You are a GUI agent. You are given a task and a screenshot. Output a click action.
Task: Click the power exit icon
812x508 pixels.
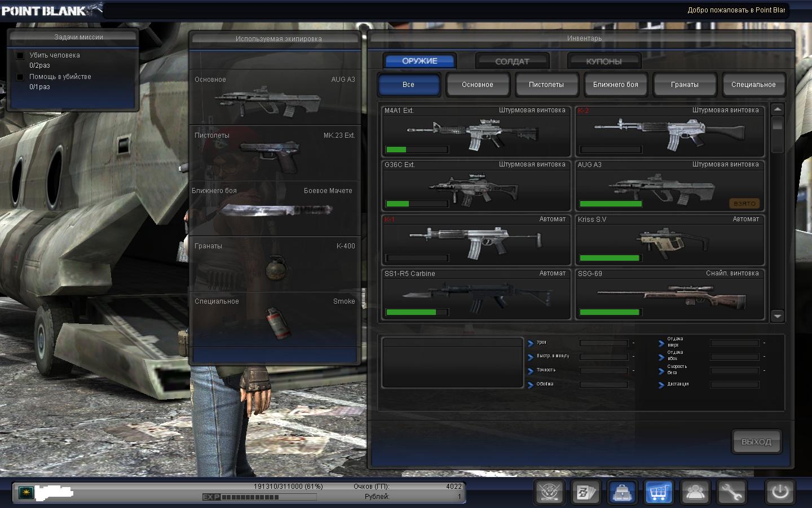[780, 492]
